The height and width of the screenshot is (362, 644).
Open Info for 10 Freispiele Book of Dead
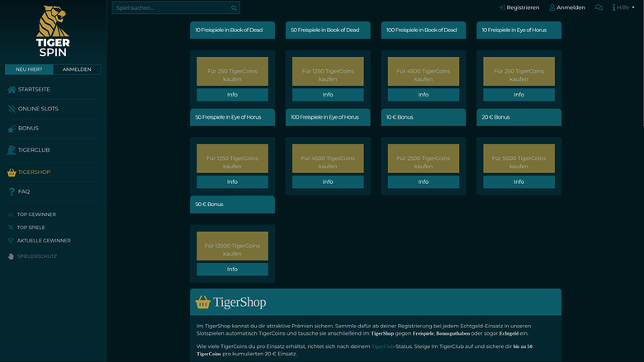point(233,95)
